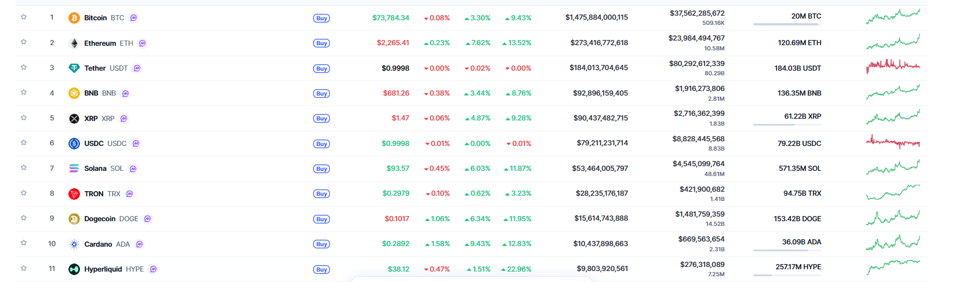Click the Dogecoin logo icon
The width and height of the screenshot is (980, 282).
(74, 219)
